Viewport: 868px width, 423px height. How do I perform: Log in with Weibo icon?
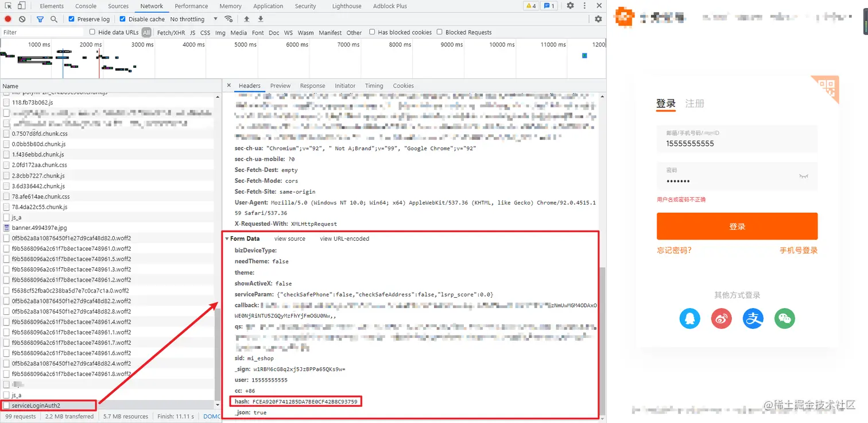point(721,318)
